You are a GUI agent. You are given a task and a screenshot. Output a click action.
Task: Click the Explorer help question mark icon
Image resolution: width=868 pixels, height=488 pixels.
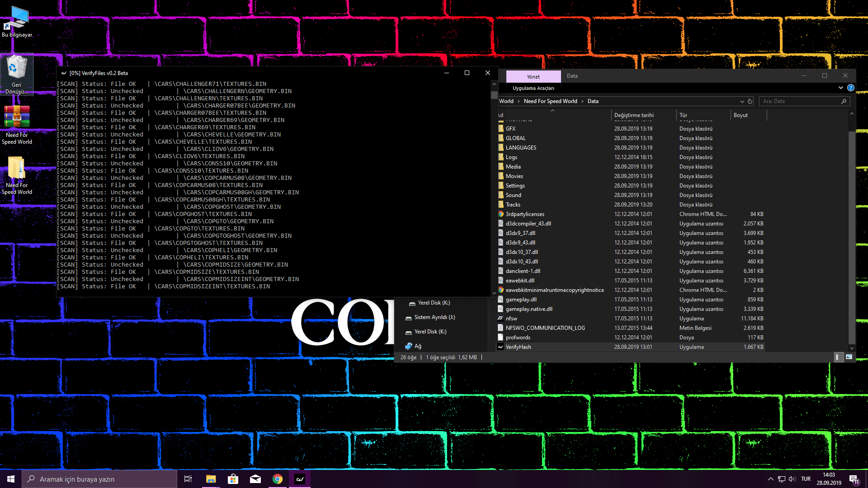click(x=851, y=88)
